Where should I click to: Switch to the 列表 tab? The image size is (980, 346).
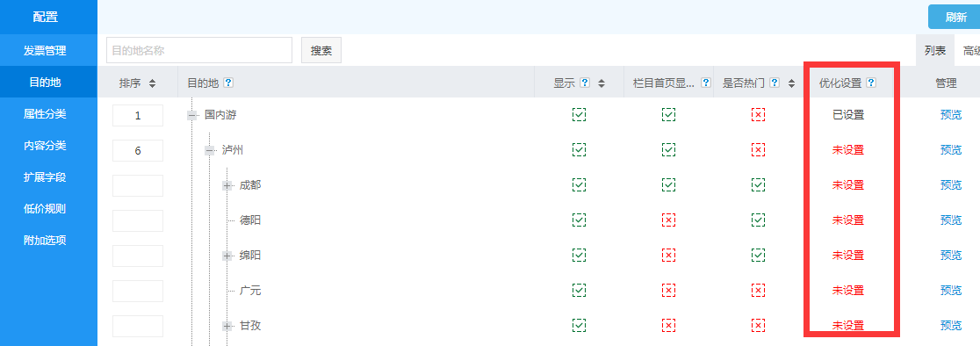935,51
